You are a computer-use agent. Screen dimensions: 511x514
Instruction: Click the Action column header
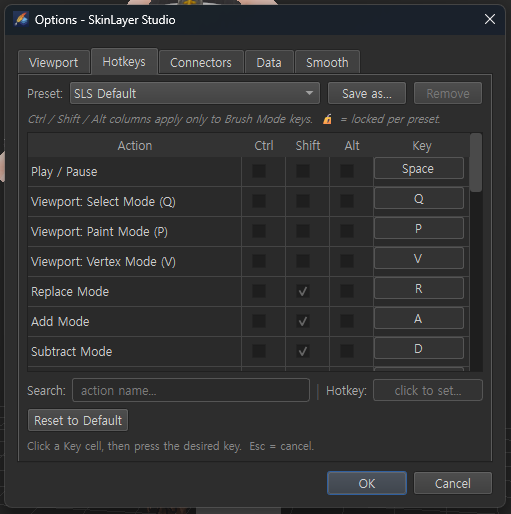[135, 146]
